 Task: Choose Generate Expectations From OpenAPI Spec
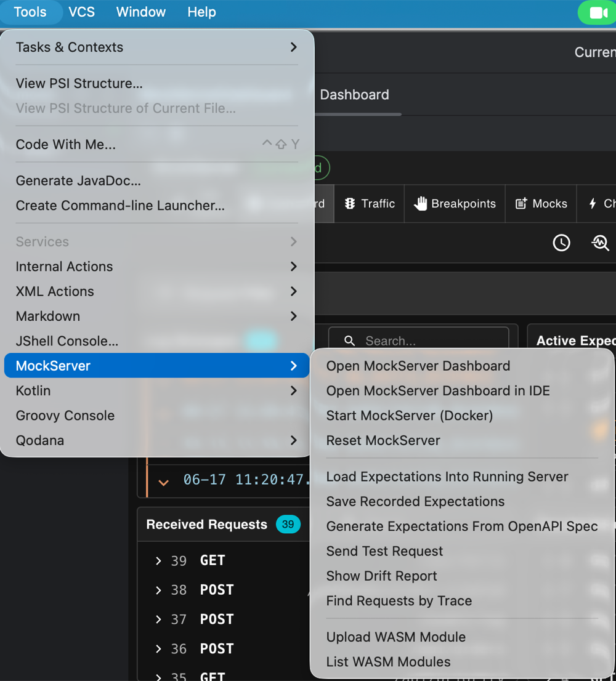pos(462,526)
